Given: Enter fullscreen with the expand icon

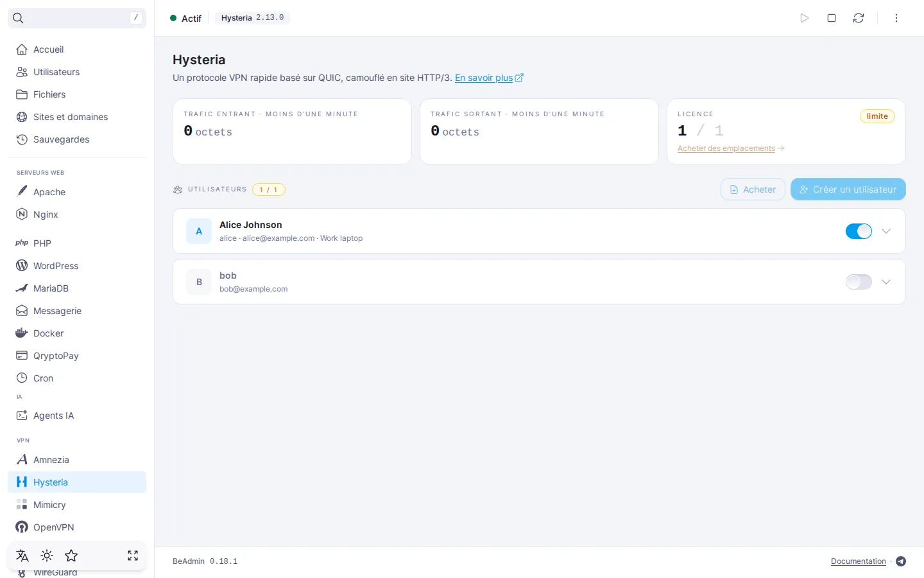Looking at the screenshot, I should pyautogui.click(x=133, y=556).
